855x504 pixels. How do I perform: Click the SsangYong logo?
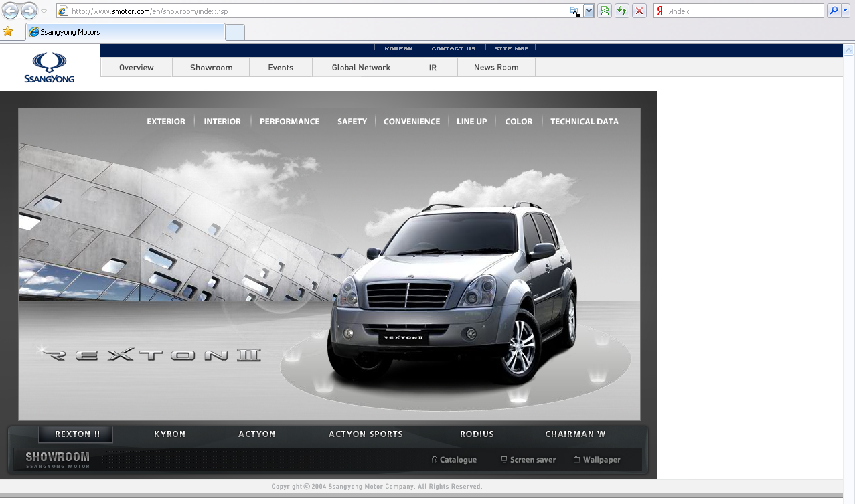pyautogui.click(x=50, y=68)
